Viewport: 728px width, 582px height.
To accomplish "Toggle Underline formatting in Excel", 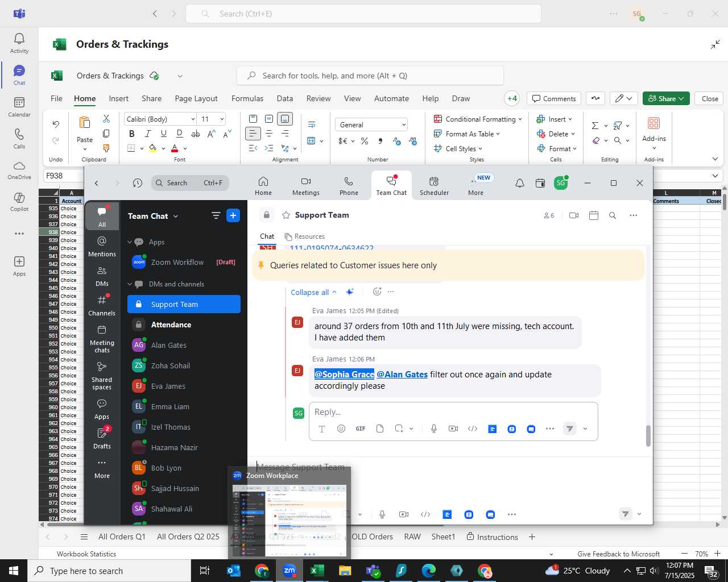I will tap(164, 134).
